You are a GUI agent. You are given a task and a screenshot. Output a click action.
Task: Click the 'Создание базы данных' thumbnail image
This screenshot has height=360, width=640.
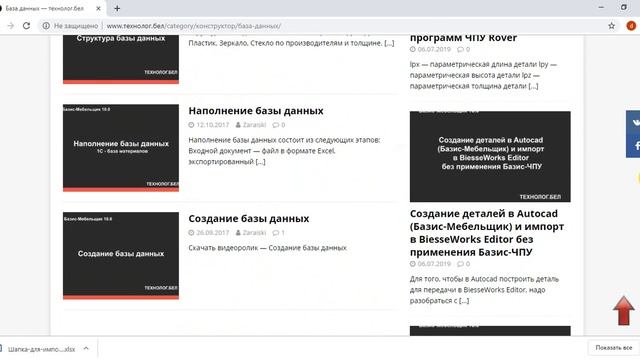[x=121, y=256]
